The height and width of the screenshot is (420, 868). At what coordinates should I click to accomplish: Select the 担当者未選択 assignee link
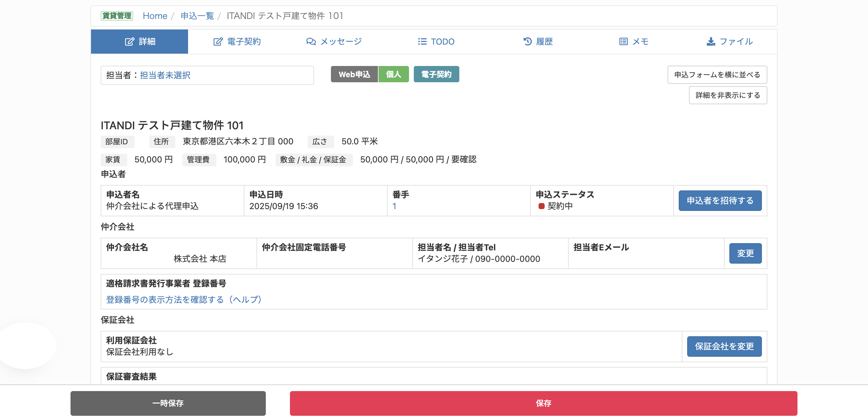[165, 75]
